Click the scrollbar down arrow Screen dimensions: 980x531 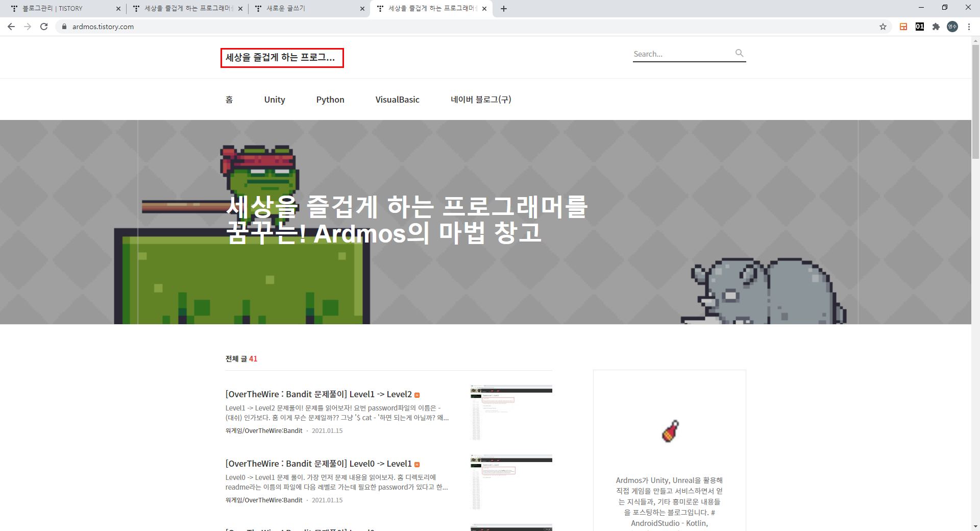(975, 526)
